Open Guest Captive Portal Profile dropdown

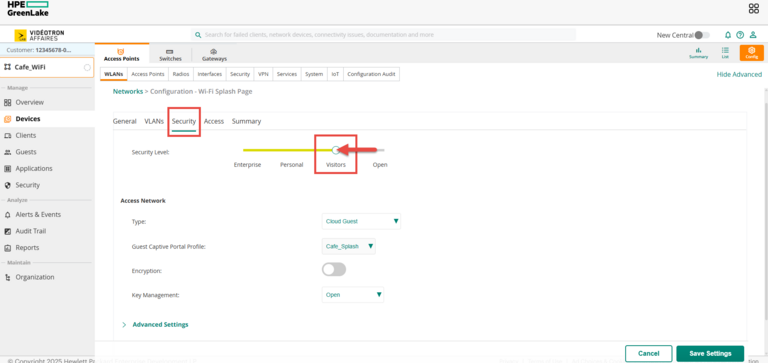coord(349,246)
